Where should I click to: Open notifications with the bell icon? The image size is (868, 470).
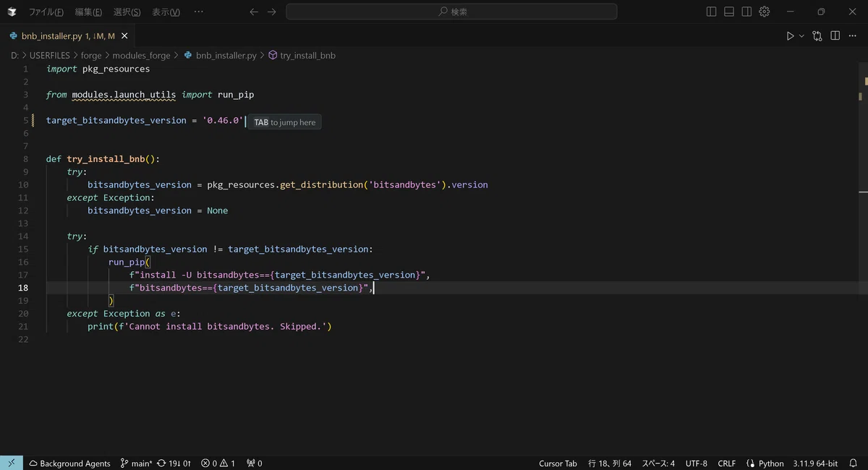(854, 463)
